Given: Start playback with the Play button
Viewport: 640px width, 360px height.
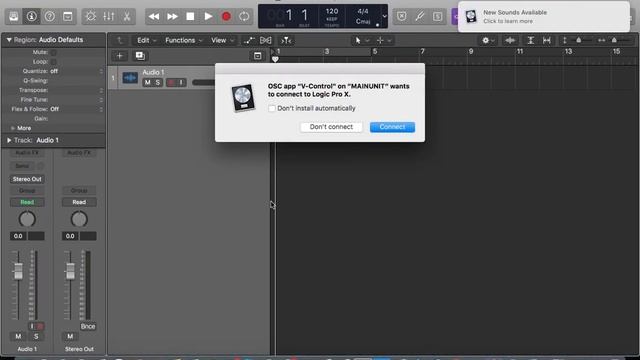Looking at the screenshot, I should (208, 16).
